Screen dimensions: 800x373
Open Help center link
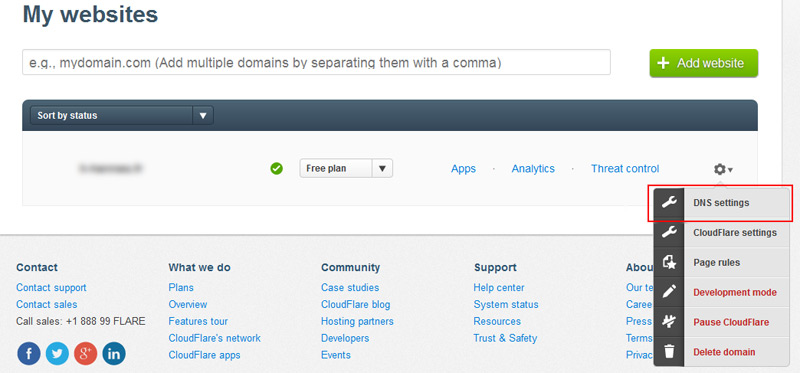pyautogui.click(x=499, y=287)
